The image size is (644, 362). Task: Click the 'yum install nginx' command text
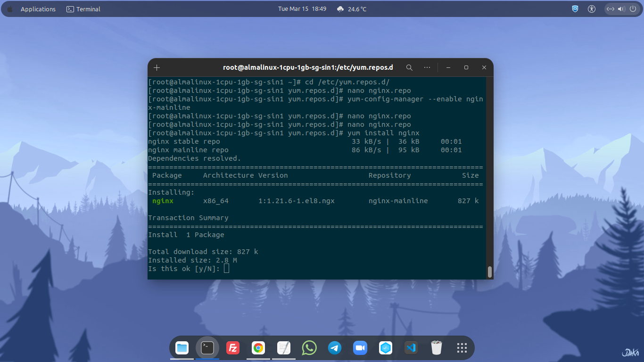pyautogui.click(x=383, y=133)
